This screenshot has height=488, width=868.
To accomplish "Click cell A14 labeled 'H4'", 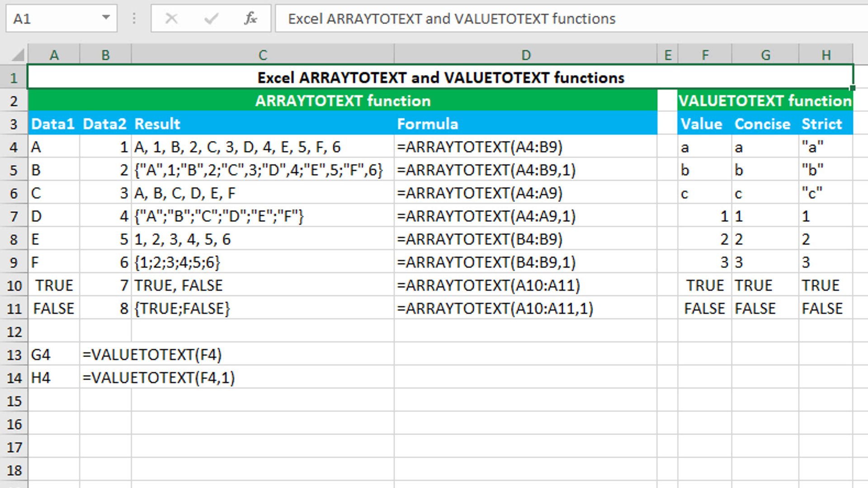I will 54,377.
